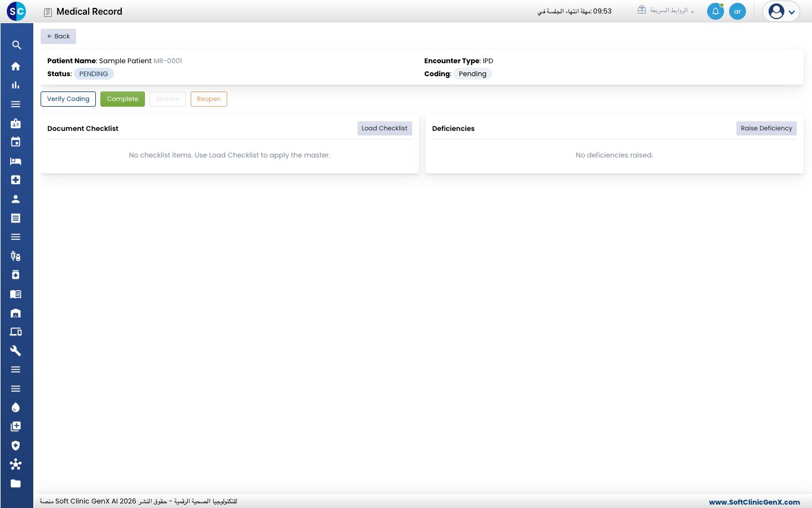812x508 pixels.
Task: Go to the home dashboard icon
Action: 16,66
